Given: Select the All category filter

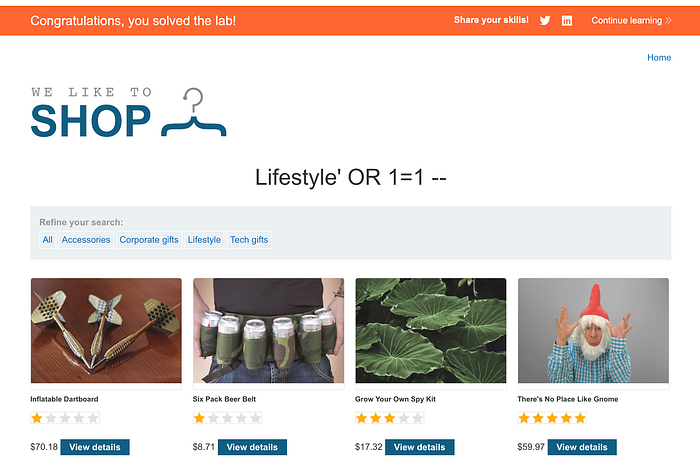Looking at the screenshot, I should pyautogui.click(x=47, y=240).
